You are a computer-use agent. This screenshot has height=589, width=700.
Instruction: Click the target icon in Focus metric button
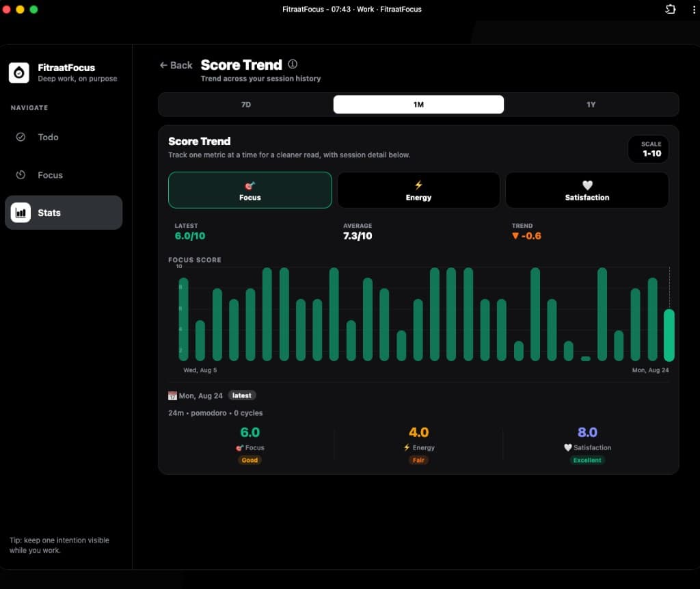pyautogui.click(x=250, y=185)
